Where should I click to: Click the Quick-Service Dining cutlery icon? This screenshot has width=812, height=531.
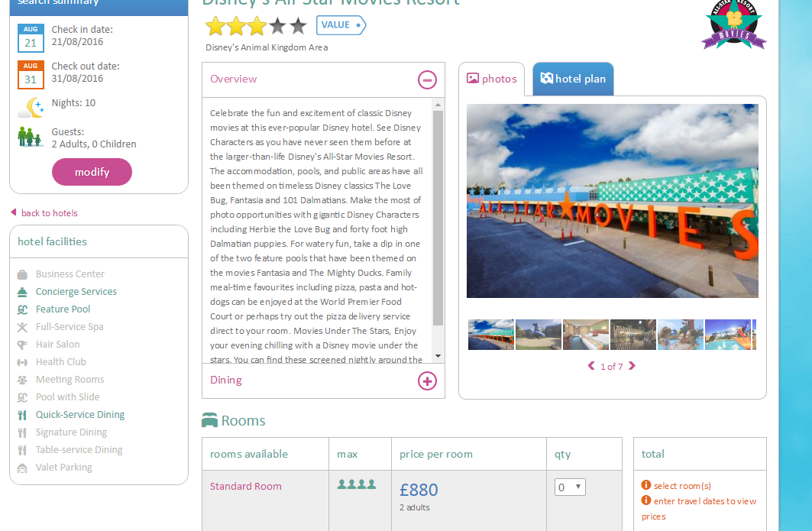pyautogui.click(x=22, y=416)
